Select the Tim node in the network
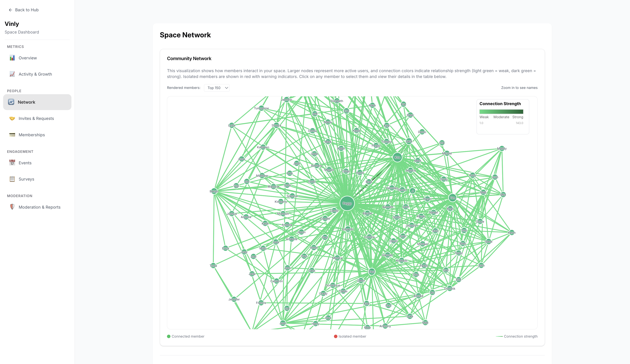This screenshot has width=630, height=364. (x=452, y=198)
